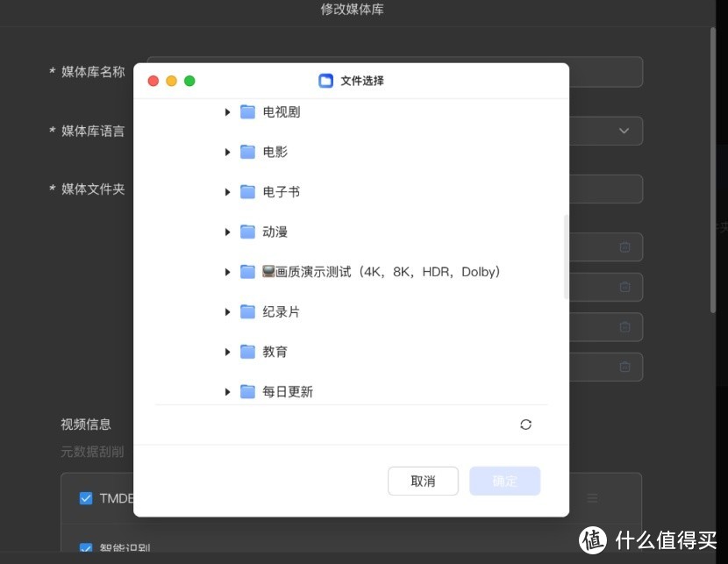The height and width of the screenshot is (564, 728).
Task: Click the 动漫 folder icon
Action: [246, 232]
